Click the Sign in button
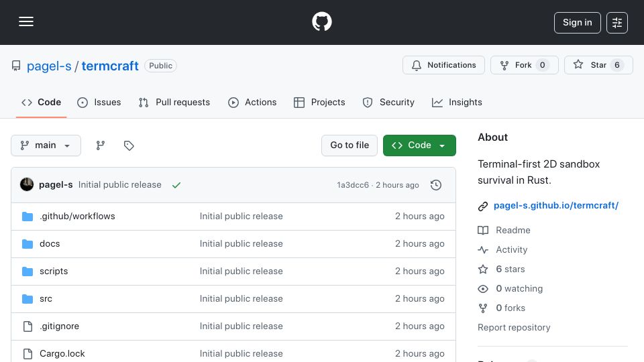Screen dimensions: 644x362 point(577,23)
